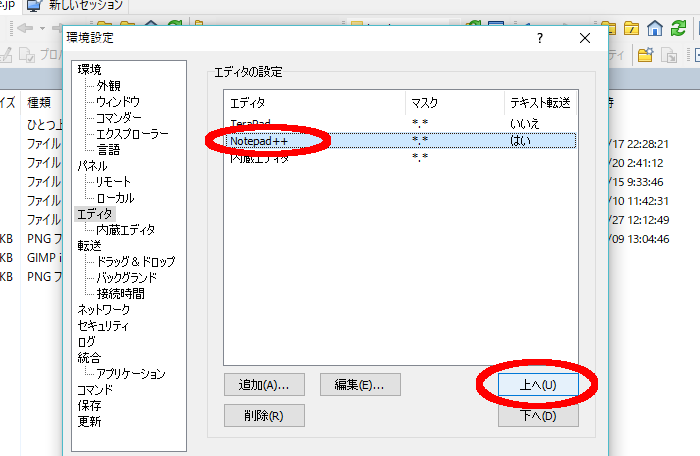Screen dimensions: 700x456
Task: Click the GIMP file type row in main window
Action: click(44, 258)
